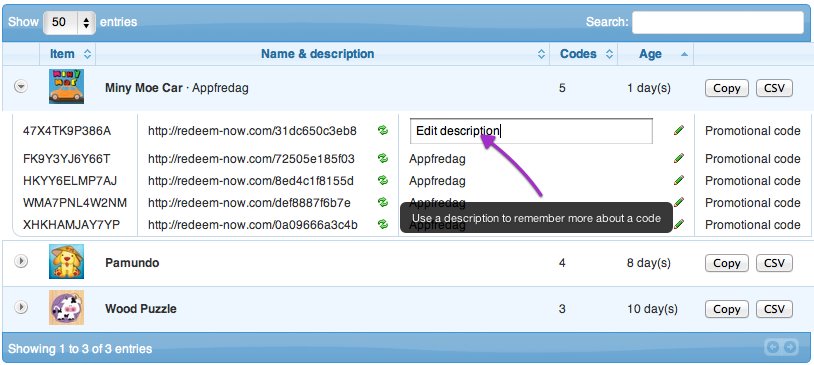Click the refresh icon for code FK9Y3YJ6Y66T
The height and width of the screenshot is (365, 814).
[x=383, y=158]
